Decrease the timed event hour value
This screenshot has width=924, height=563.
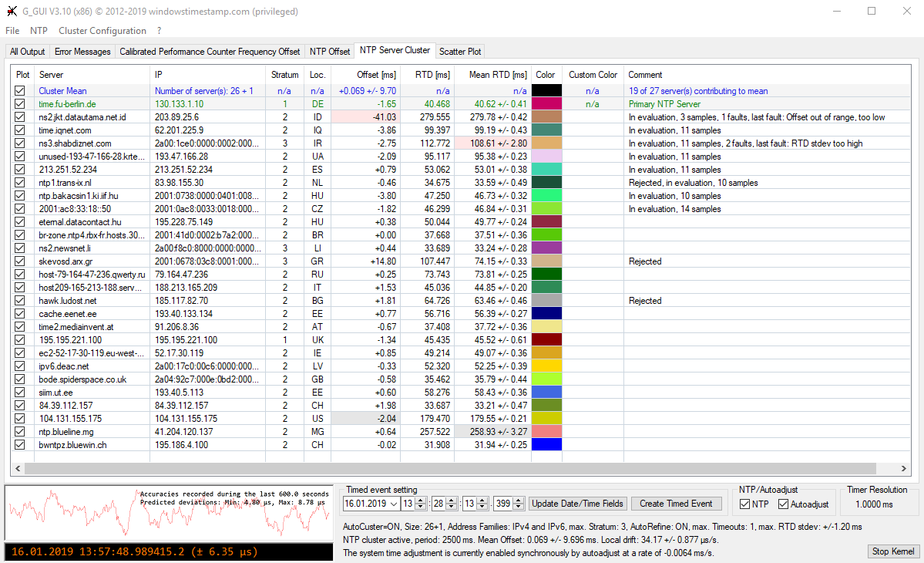[x=421, y=507]
